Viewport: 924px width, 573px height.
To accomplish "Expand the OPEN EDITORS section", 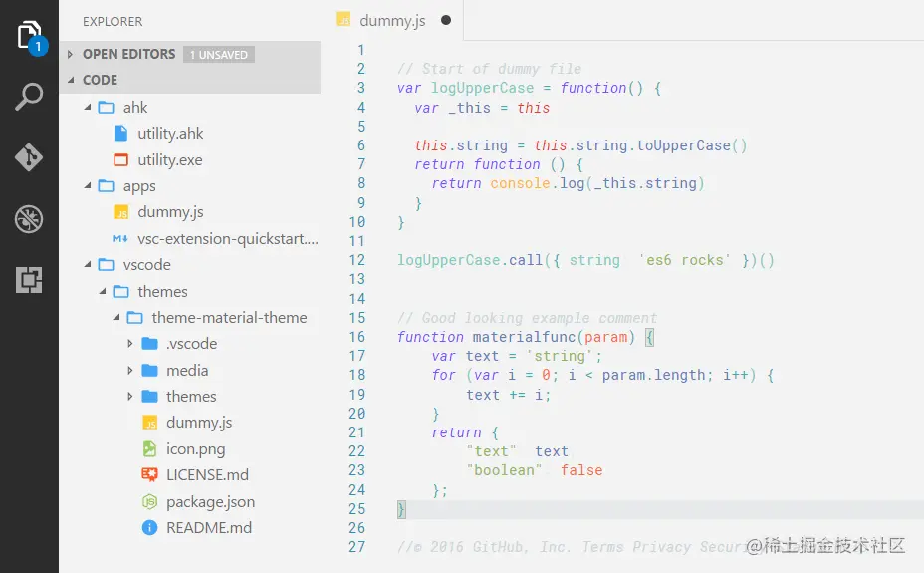I will [x=128, y=54].
